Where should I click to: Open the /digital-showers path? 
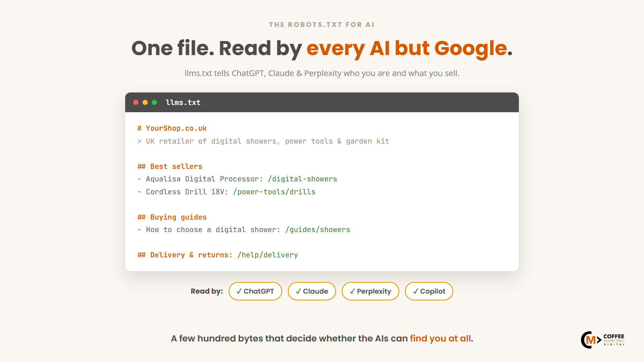pos(303,179)
